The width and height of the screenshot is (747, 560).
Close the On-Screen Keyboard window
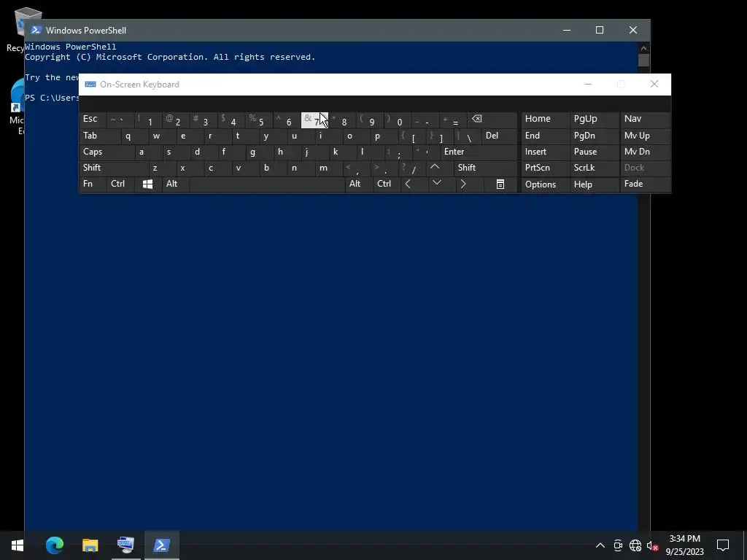click(654, 85)
